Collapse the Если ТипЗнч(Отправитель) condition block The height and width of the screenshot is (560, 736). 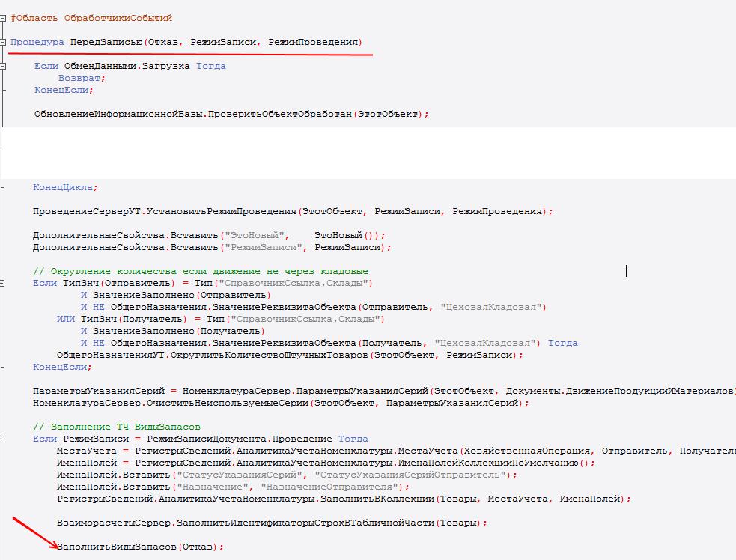(x=4, y=284)
